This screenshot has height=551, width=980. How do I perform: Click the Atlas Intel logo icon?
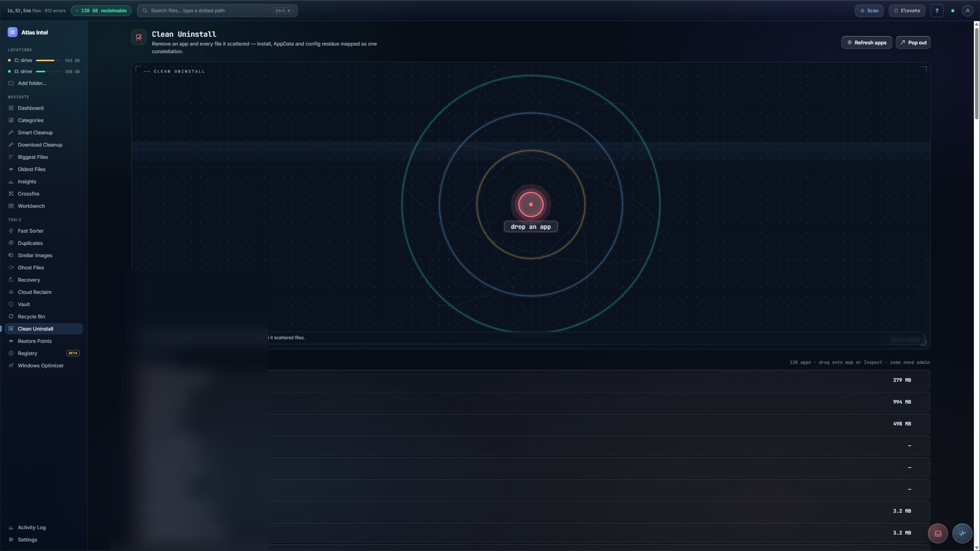[x=12, y=33]
